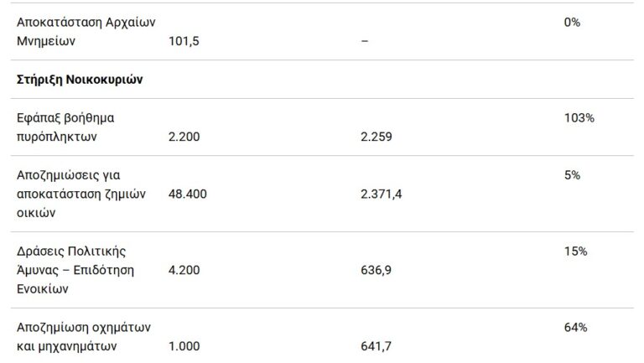Click the 'Αποκατάσταση Αρχαίων Μνημείων' row label

86,30
